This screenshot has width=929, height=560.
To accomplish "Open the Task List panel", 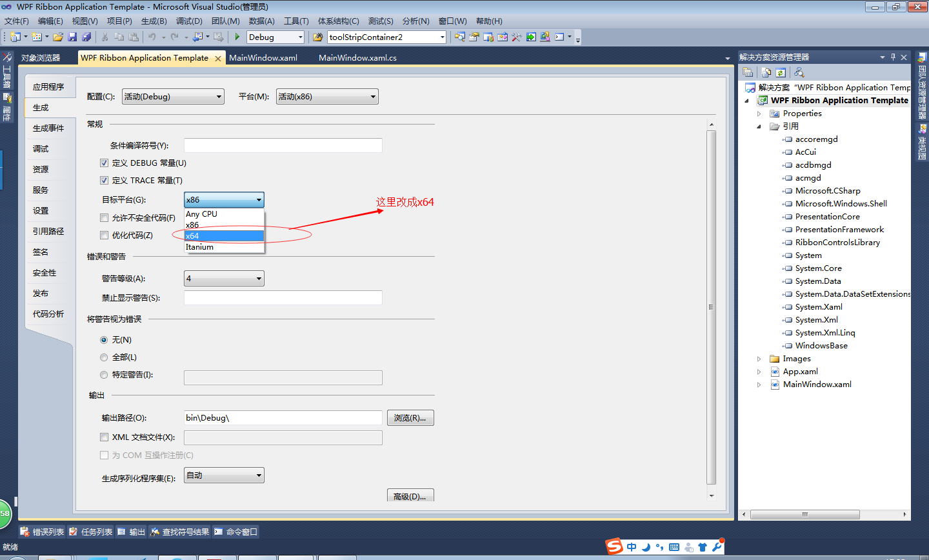I will pyautogui.click(x=91, y=532).
